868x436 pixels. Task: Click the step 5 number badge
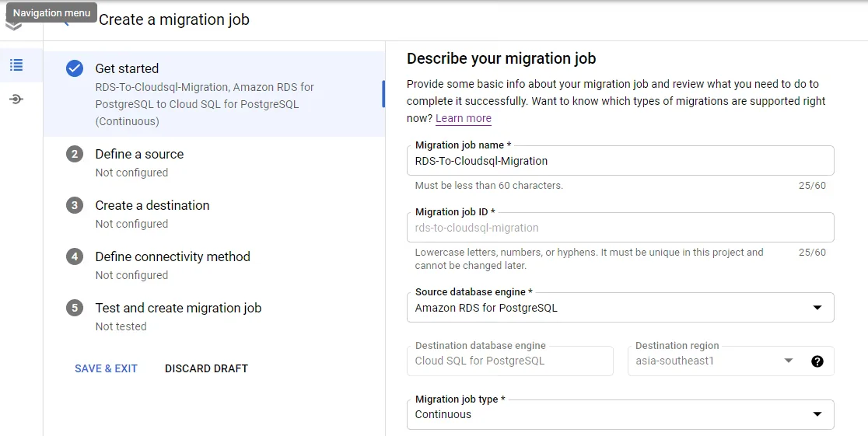pos(75,308)
